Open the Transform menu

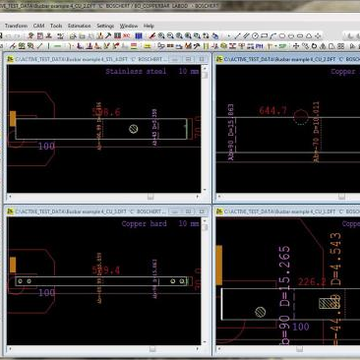tap(16, 26)
